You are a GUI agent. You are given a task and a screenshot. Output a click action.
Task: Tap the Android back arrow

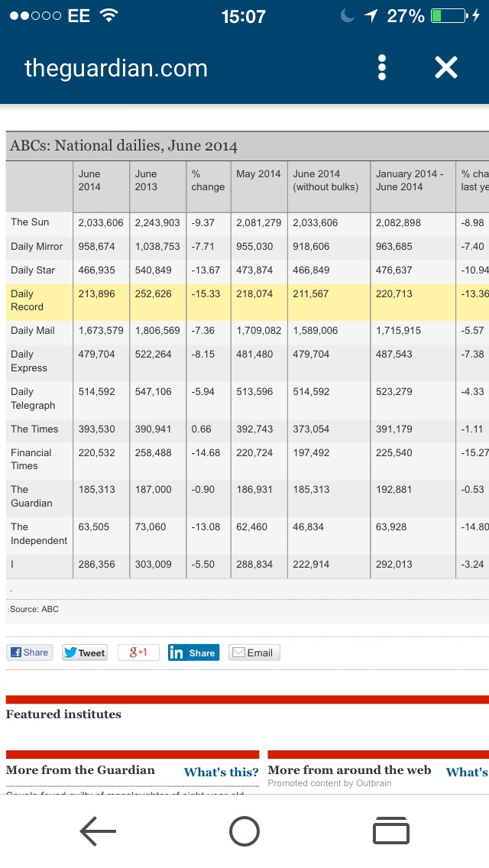pos(98,831)
